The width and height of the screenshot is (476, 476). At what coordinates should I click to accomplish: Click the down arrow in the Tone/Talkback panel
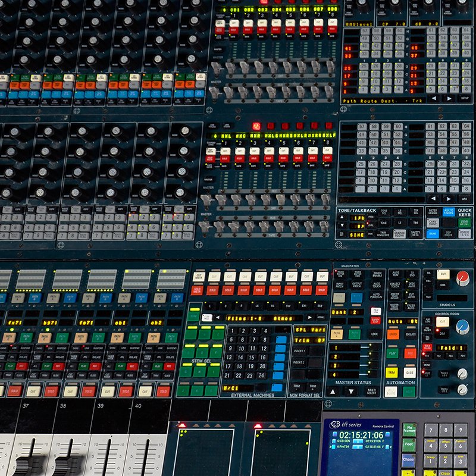[x=342, y=226]
